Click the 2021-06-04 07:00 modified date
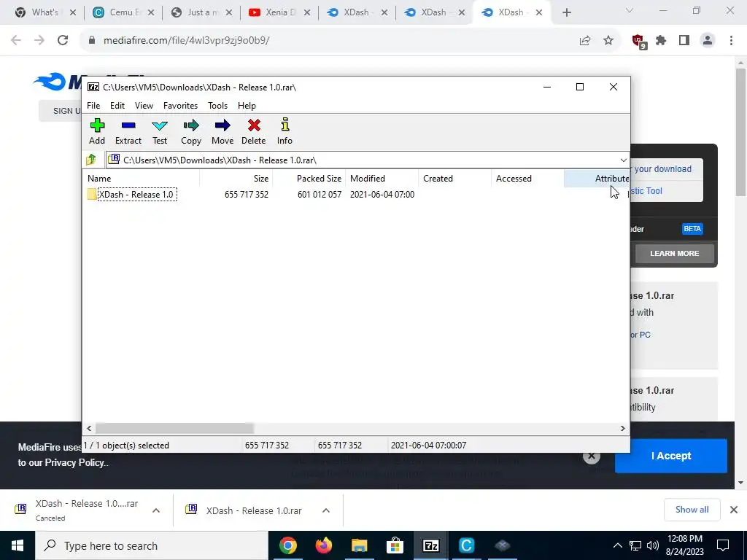 (382, 194)
